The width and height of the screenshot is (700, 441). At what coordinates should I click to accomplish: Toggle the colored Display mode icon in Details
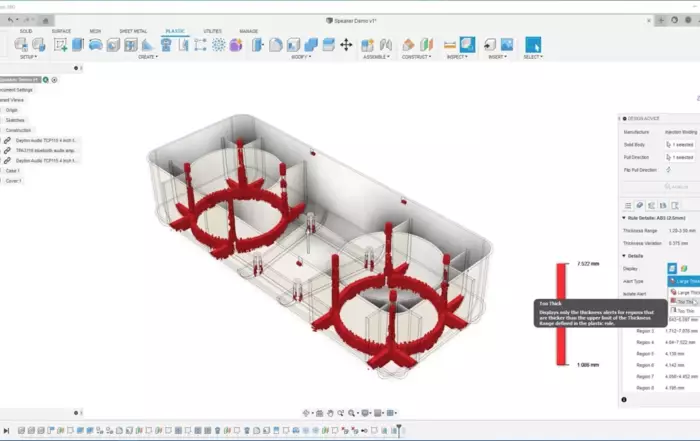683,268
